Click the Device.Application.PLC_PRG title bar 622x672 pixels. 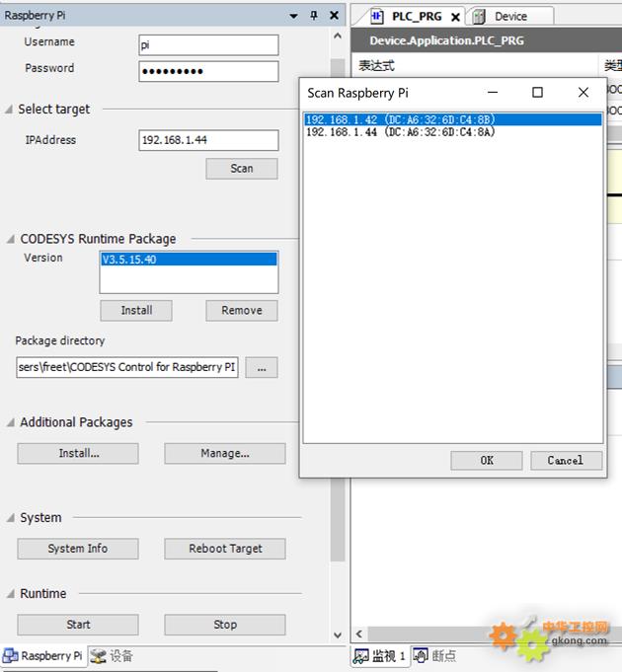tap(487, 40)
